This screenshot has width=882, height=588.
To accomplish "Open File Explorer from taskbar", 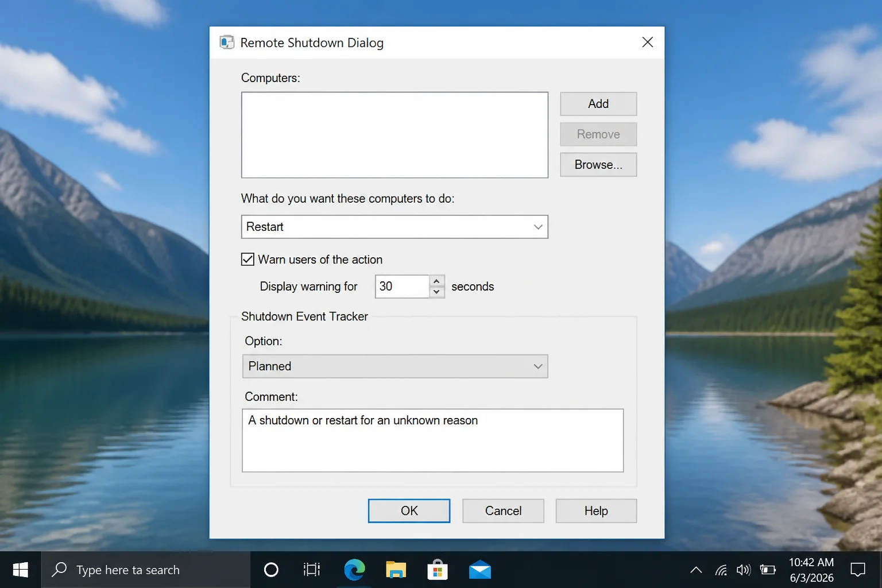I will [x=396, y=570].
